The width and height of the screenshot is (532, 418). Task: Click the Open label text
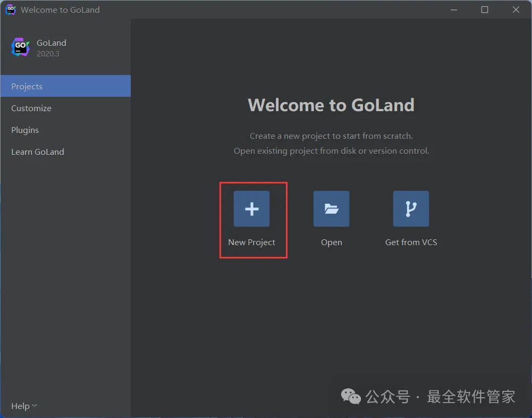pyautogui.click(x=332, y=243)
